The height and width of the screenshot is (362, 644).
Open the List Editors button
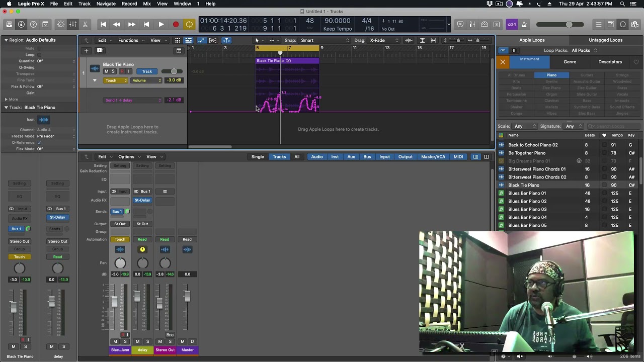tap(598, 24)
